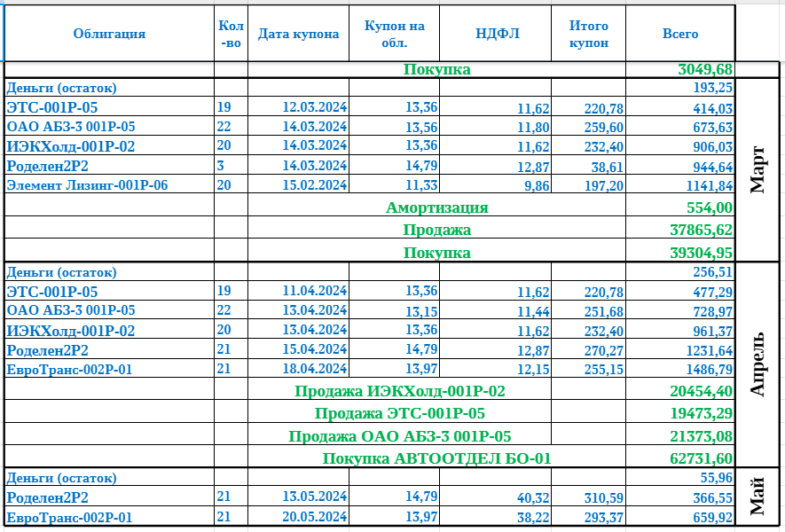
Task: Select the purchase total 39304,95
Action: click(x=702, y=252)
